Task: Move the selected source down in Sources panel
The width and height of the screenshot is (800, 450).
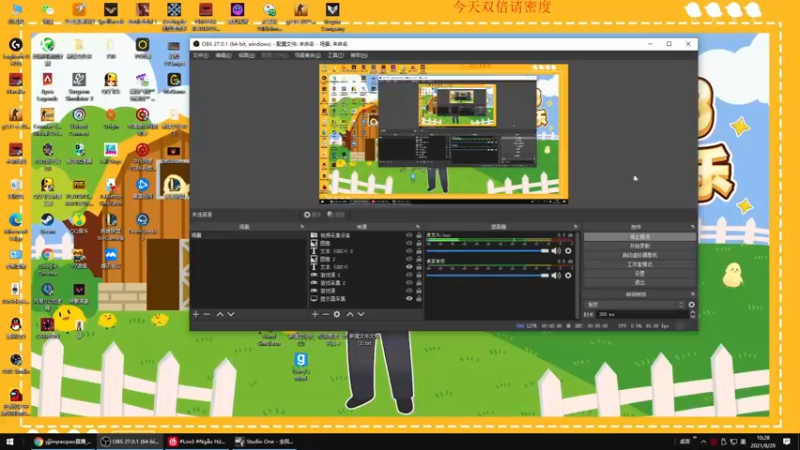Action: 361,314
